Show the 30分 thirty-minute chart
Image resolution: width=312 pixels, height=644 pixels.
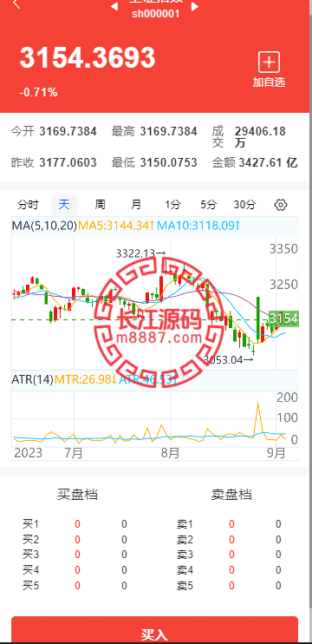click(244, 205)
